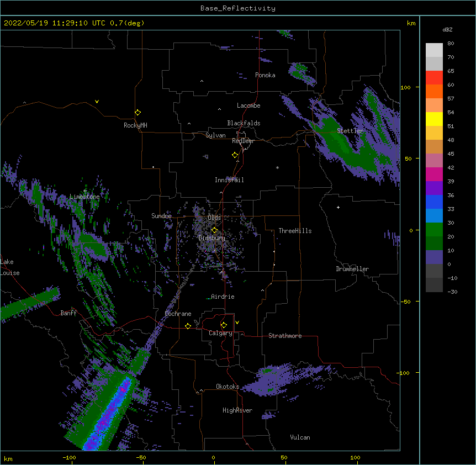The width and height of the screenshot is (476, 465).
Task: Pick the yellow 51-54 dBZ legend swatch
Action: click(x=434, y=119)
